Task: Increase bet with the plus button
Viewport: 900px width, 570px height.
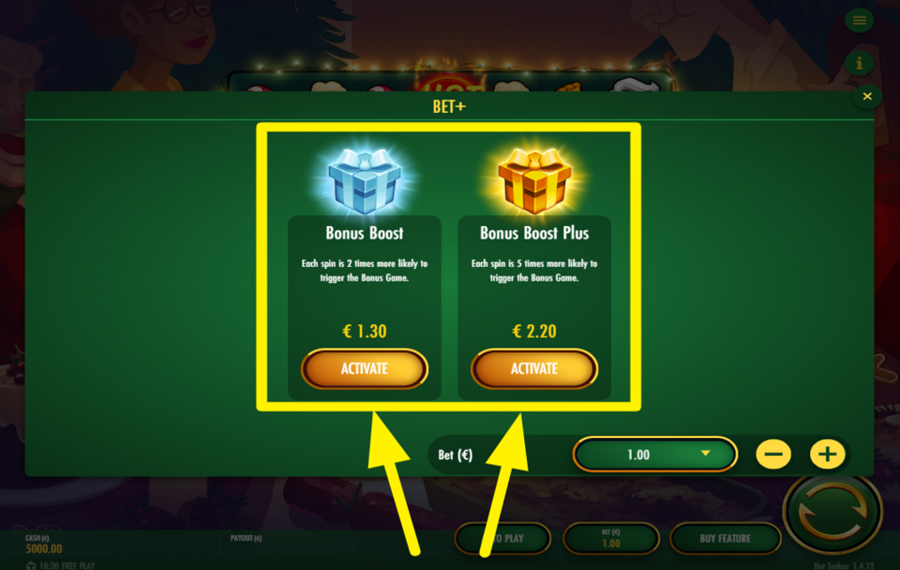Action: pos(827,455)
